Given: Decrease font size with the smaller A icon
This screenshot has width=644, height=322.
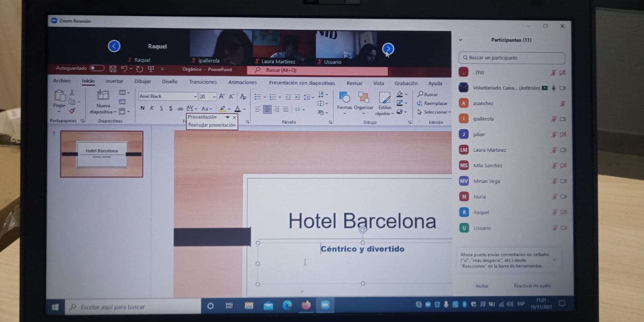Looking at the screenshot, I should point(231,97).
